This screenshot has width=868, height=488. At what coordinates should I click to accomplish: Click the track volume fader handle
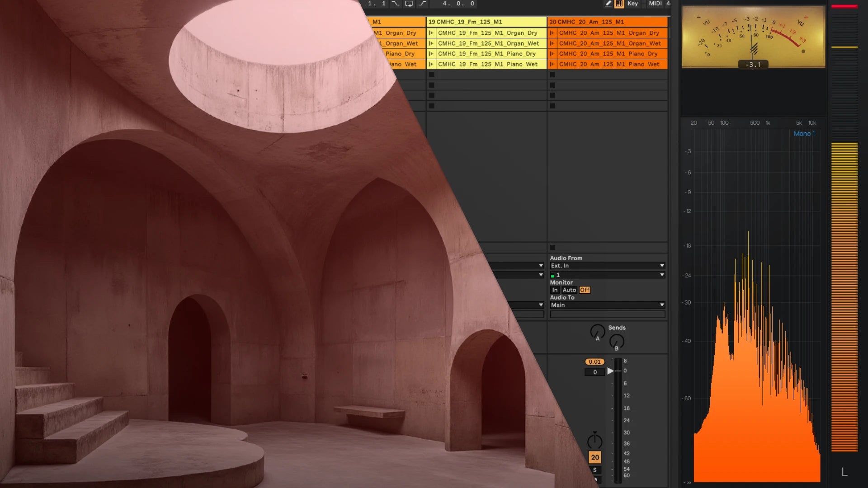(x=611, y=371)
